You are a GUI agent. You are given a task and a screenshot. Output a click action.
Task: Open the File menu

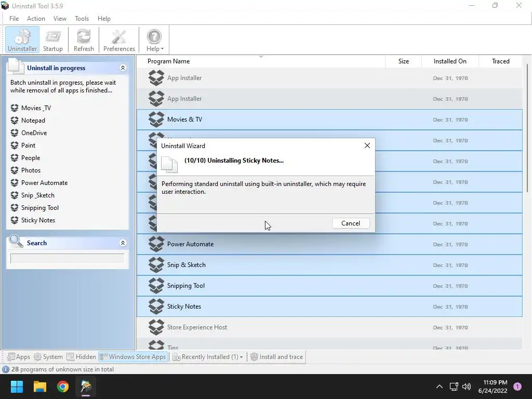(x=14, y=19)
